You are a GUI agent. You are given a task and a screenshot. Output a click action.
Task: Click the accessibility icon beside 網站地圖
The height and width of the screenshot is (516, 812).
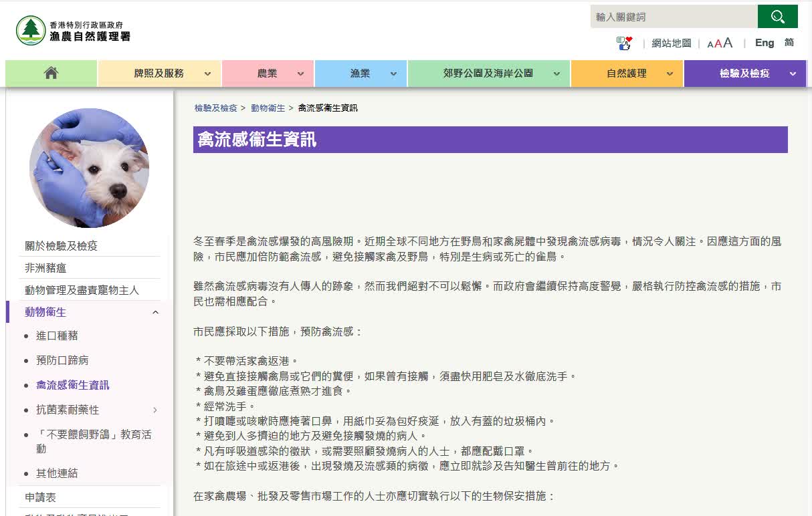coord(624,43)
